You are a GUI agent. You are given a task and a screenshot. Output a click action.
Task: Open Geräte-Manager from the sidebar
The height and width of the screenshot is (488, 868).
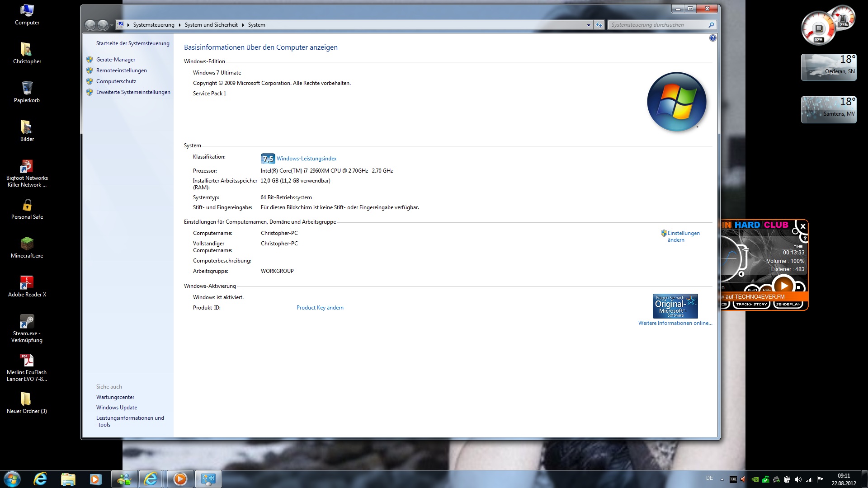(x=115, y=60)
